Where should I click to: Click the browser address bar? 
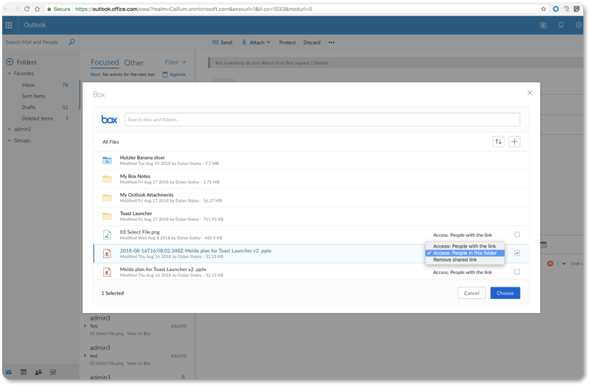[x=293, y=9]
